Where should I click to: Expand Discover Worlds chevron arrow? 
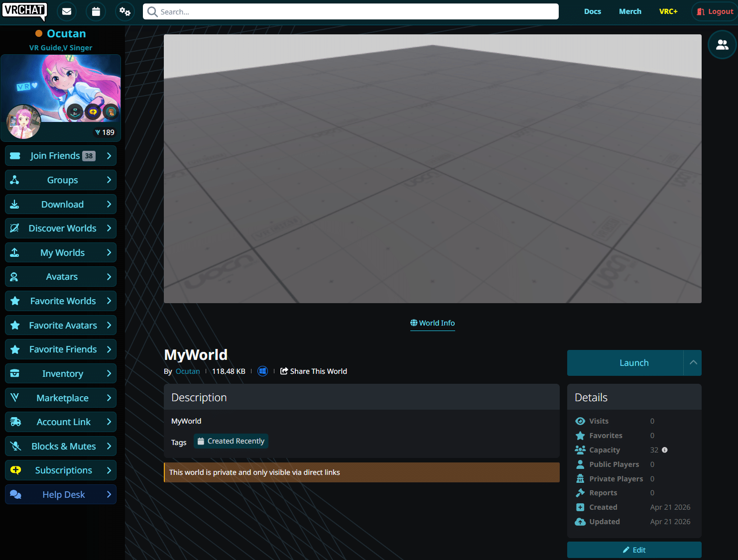coord(109,228)
